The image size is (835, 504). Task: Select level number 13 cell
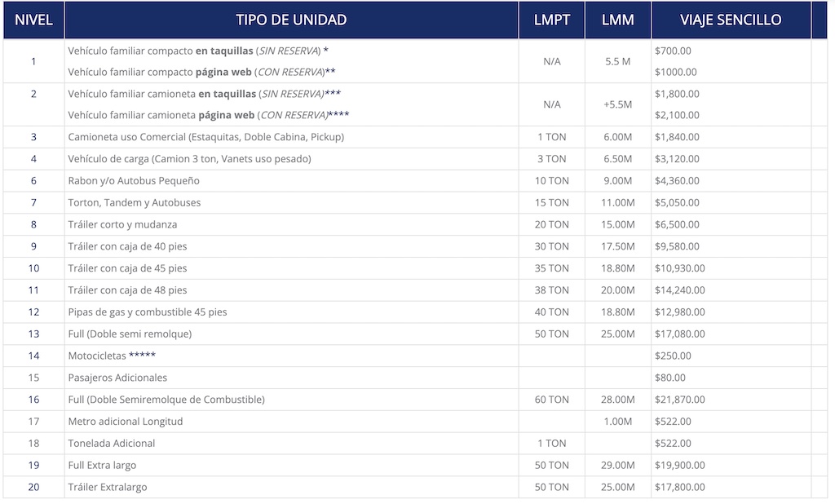[33, 334]
